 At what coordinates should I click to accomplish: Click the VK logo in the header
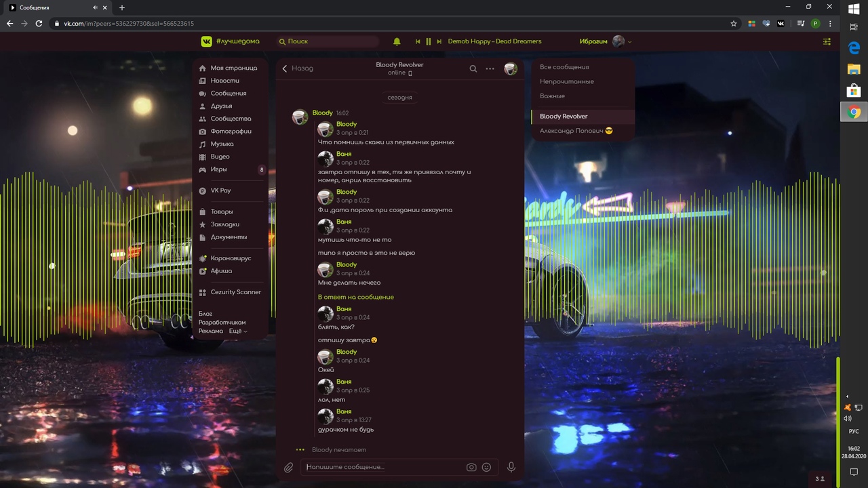click(207, 41)
